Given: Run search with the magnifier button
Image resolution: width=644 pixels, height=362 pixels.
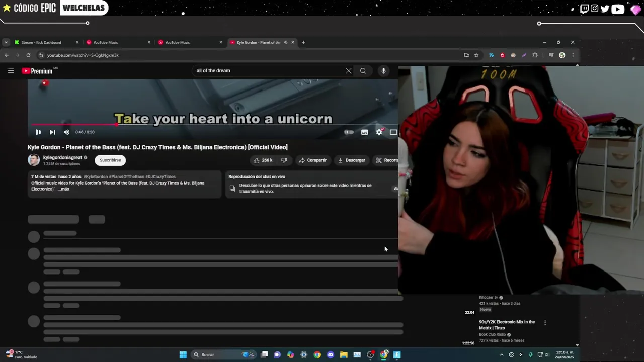Looking at the screenshot, I should (x=363, y=71).
